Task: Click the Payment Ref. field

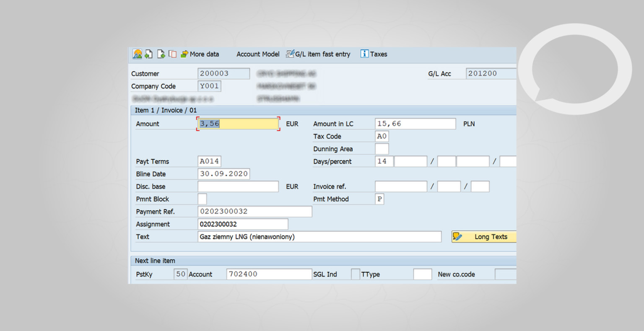Action: click(255, 212)
